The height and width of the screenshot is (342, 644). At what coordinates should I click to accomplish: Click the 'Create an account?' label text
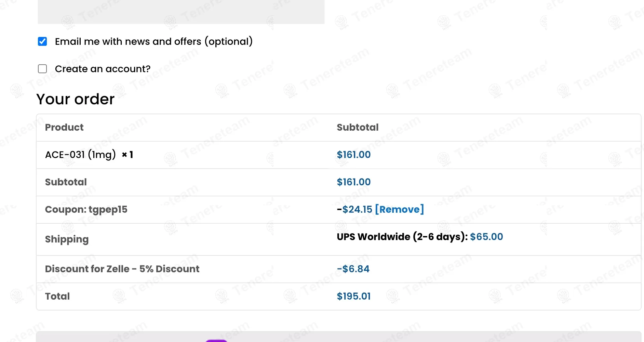click(x=103, y=69)
